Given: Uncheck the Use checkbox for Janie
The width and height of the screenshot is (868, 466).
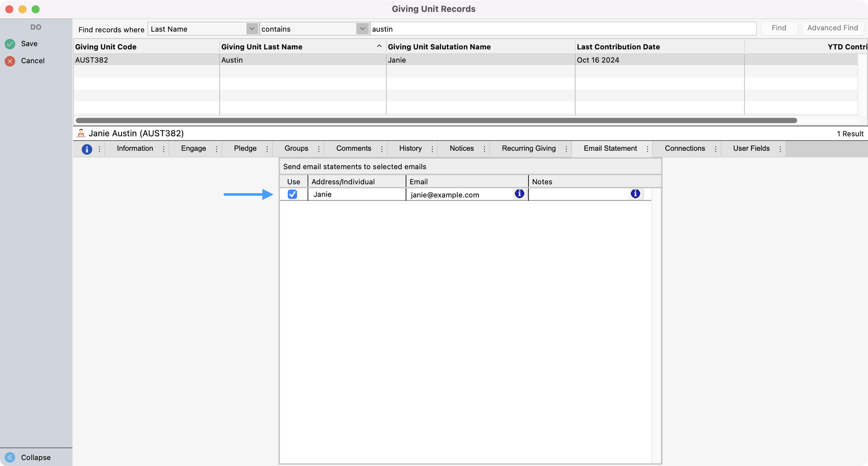Looking at the screenshot, I should (x=292, y=194).
